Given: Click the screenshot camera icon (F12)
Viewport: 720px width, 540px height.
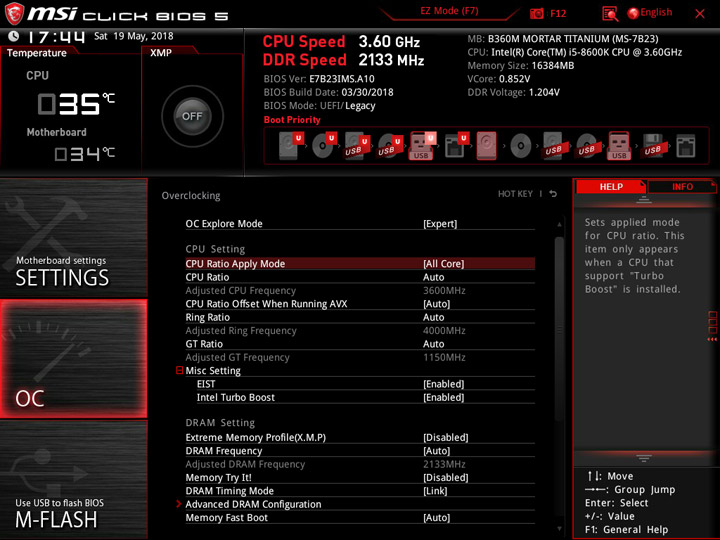Looking at the screenshot, I should tap(536, 13).
